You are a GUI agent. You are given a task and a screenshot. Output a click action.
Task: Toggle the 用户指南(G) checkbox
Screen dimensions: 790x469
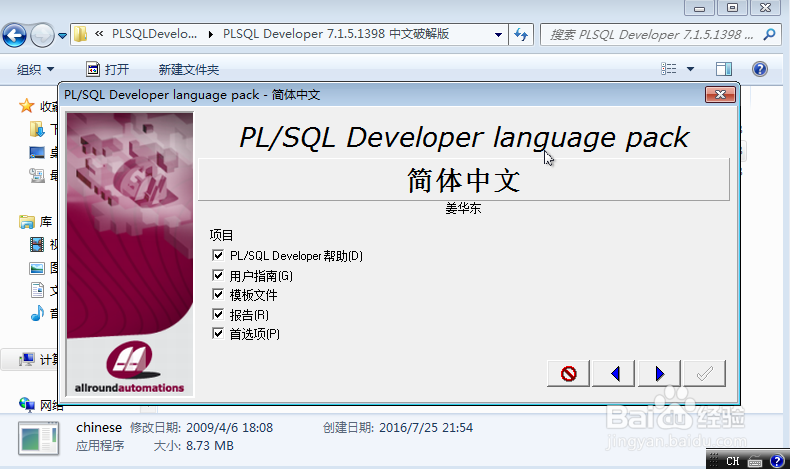click(218, 275)
